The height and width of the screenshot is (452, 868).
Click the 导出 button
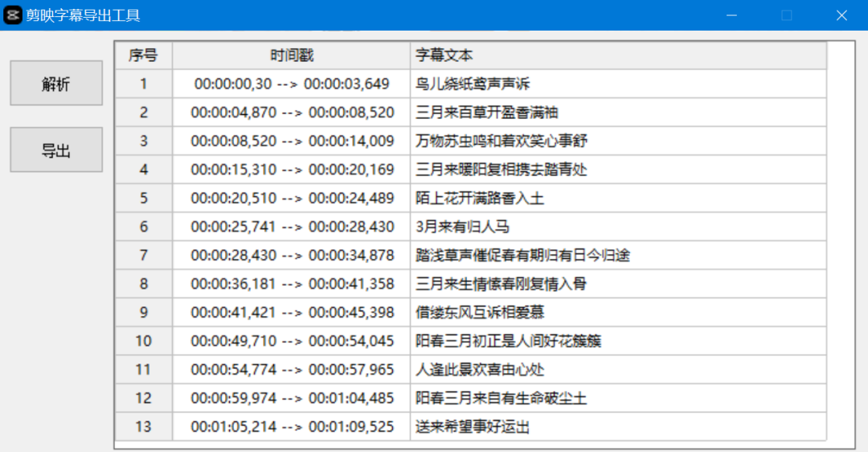coord(56,150)
